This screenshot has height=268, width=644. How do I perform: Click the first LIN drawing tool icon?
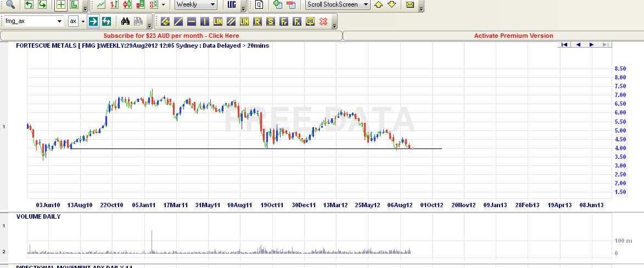click(x=217, y=21)
